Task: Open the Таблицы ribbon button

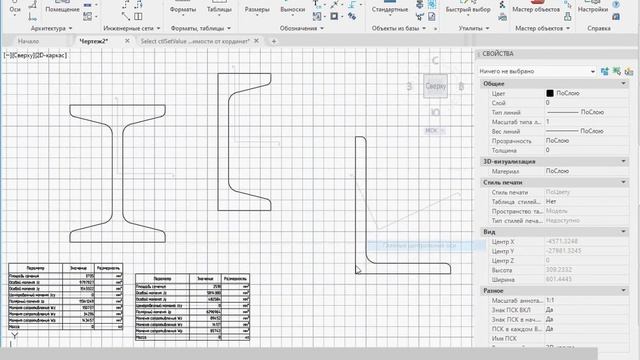Action: point(219,9)
